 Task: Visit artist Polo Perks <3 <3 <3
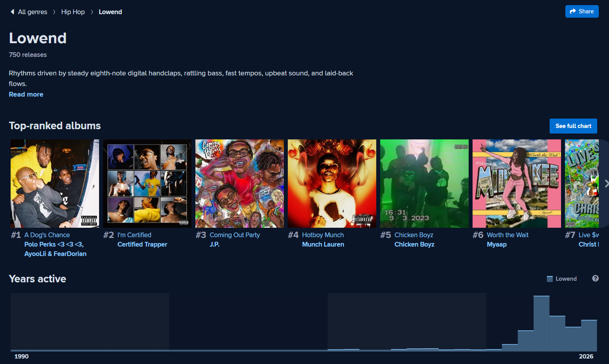(x=54, y=244)
